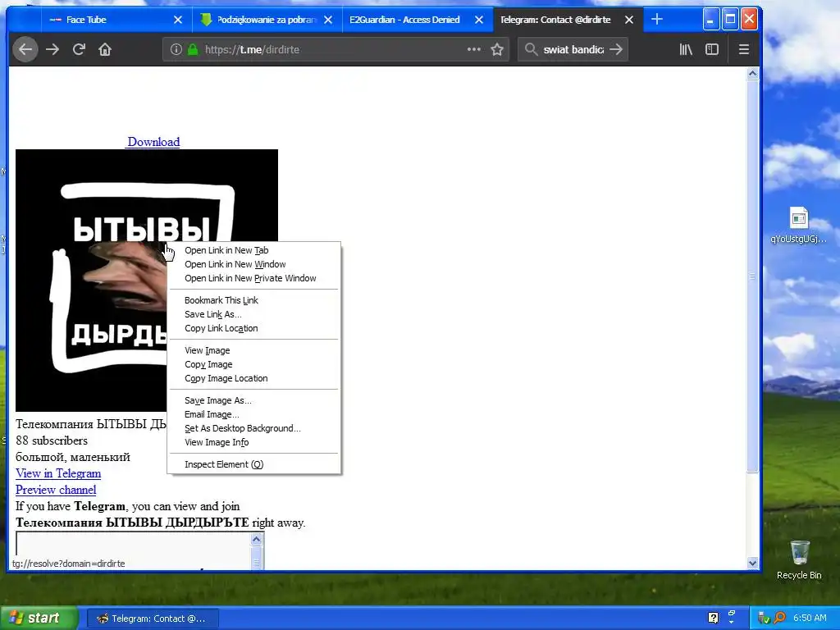840x630 pixels.
Task: Open a new tab with plus button
Action: coord(657,20)
